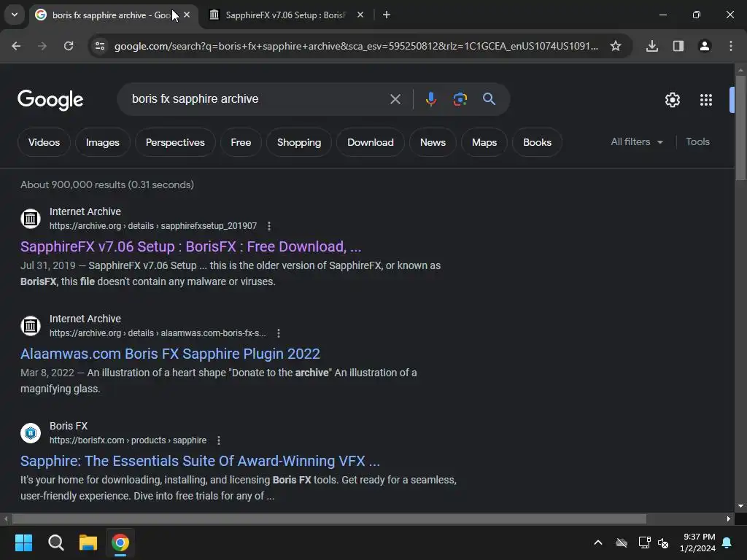Clear the search box with X
This screenshot has height=560, width=747.
395,99
